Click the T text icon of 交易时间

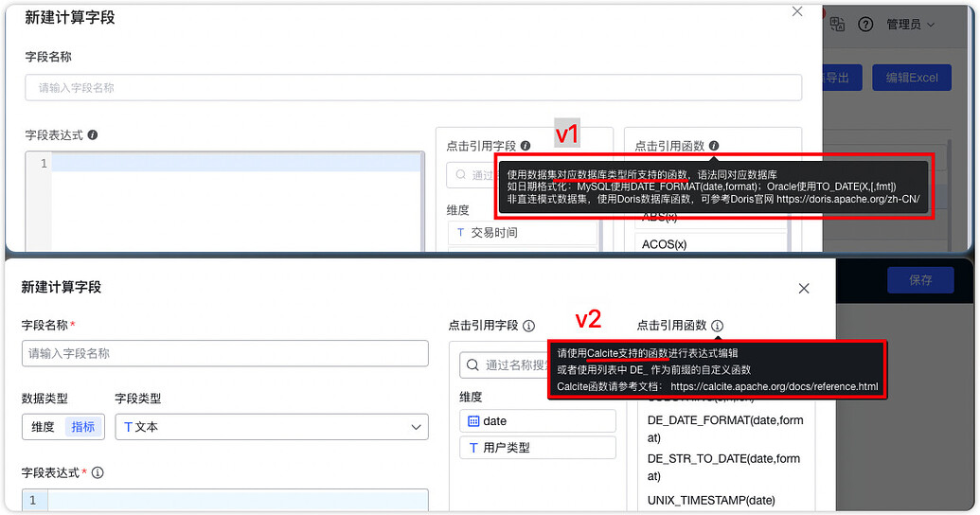[x=460, y=233]
